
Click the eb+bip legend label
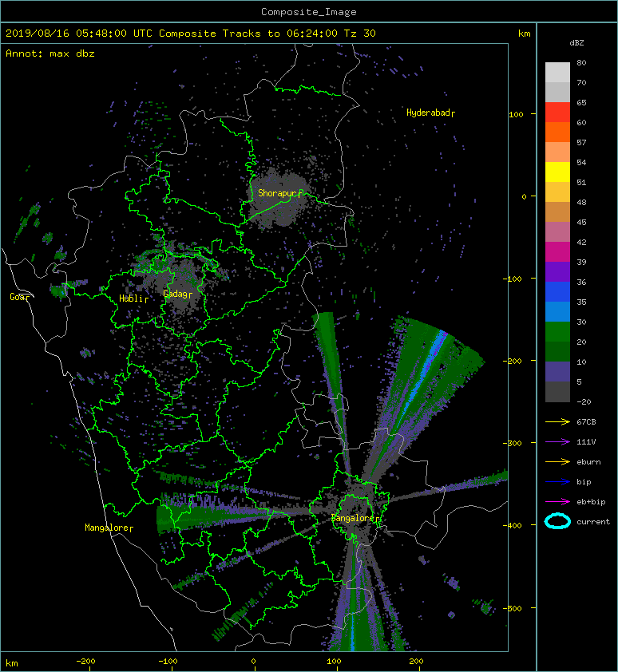[x=591, y=502]
